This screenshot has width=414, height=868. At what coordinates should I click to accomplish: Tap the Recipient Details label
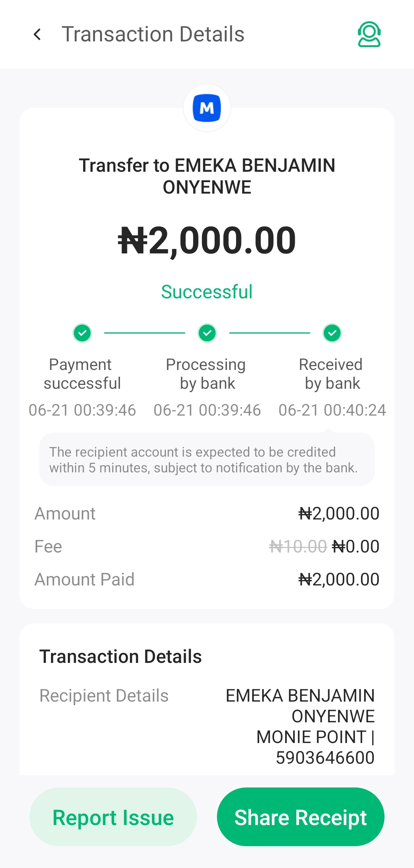coord(104,696)
